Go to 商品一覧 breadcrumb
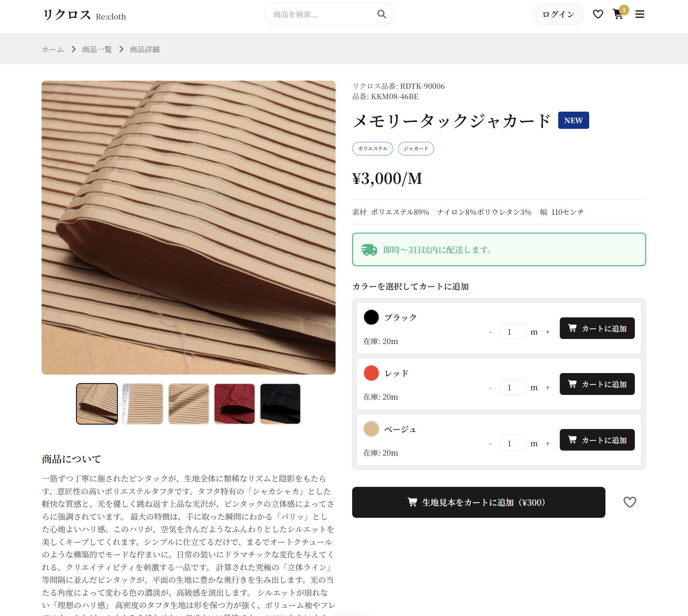This screenshot has width=688, height=616. pyautogui.click(x=97, y=49)
